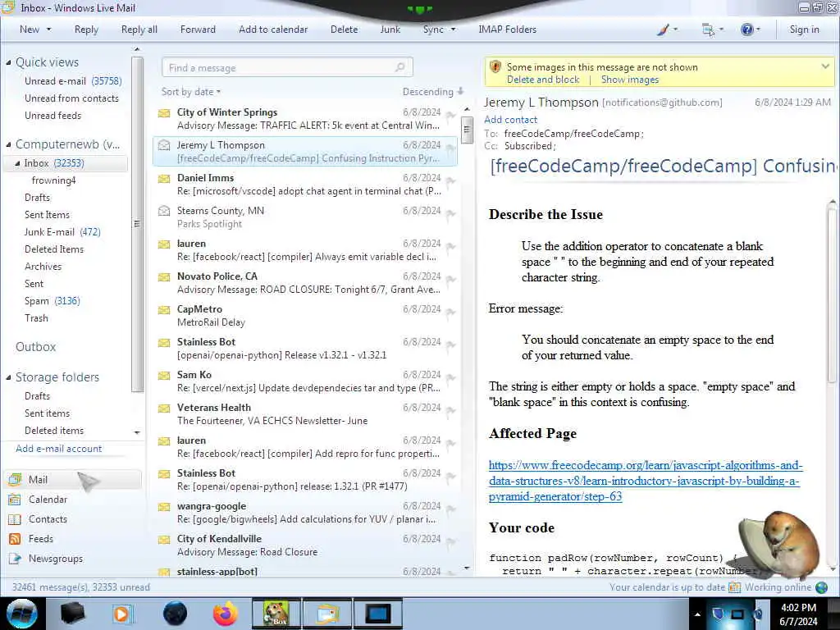Click the folder pane scrollbar thumb
The image size is (840, 630).
(137, 224)
